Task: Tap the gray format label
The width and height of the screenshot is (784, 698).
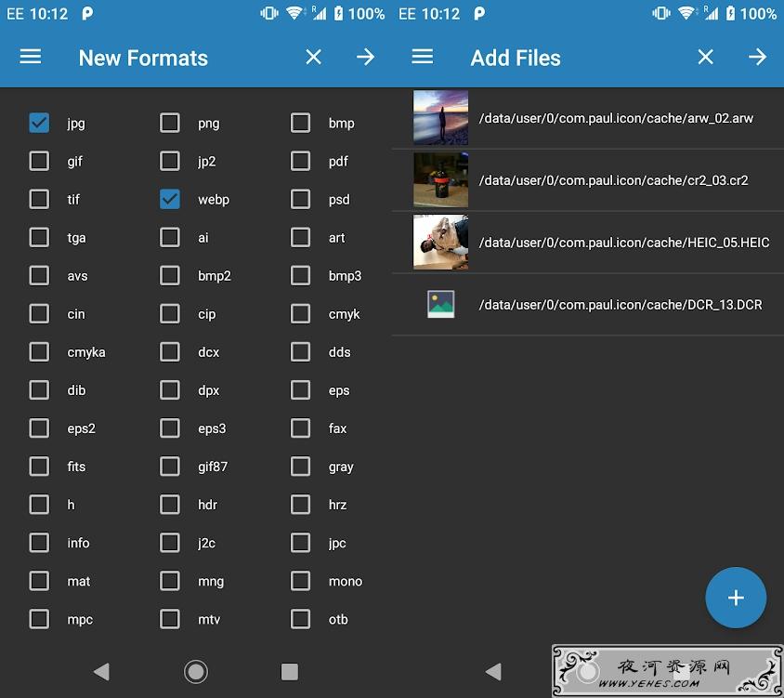Action: pos(341,468)
